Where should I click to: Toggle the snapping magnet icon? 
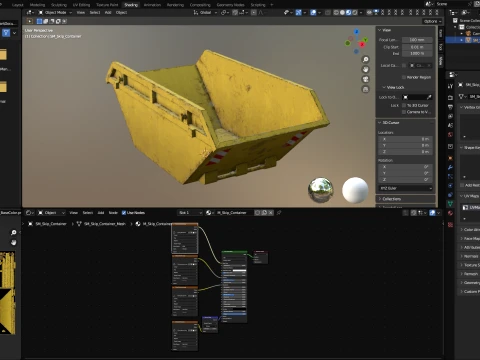click(x=235, y=13)
